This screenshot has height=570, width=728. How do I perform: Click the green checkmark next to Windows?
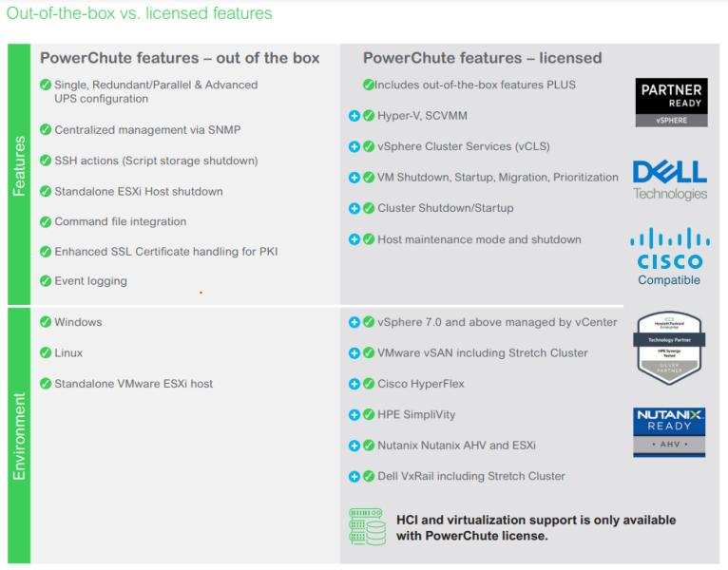(x=46, y=322)
